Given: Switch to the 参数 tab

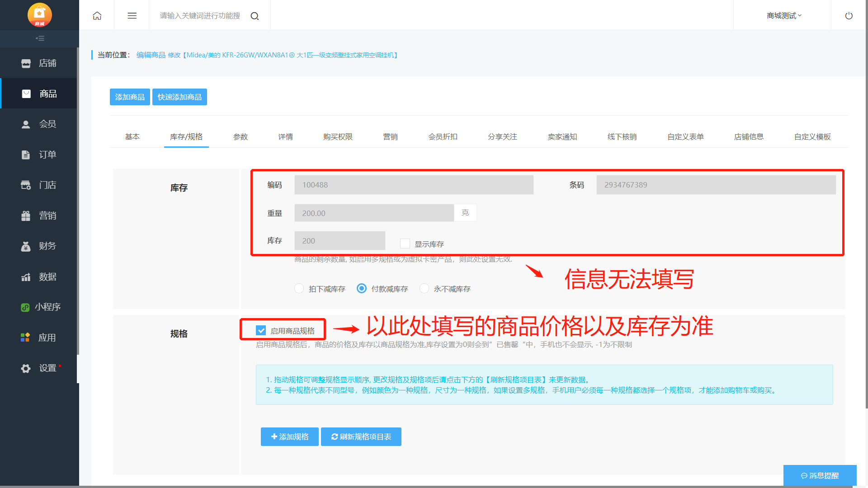Looking at the screenshot, I should click(241, 136).
